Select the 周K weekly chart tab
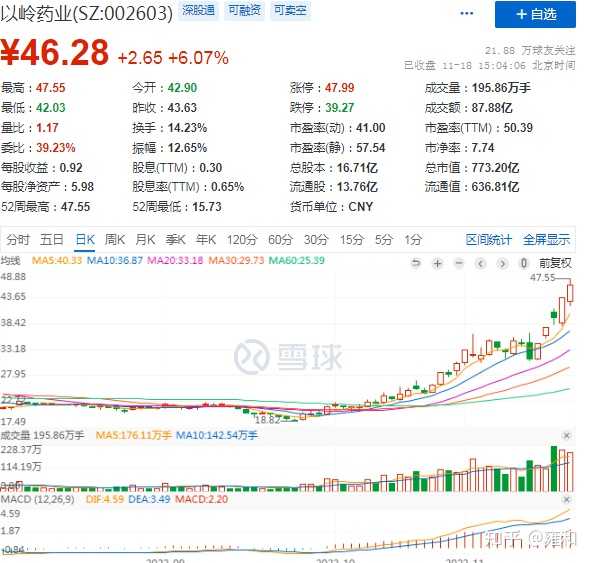Image resolution: width=593 pixels, height=563 pixels. [x=115, y=240]
